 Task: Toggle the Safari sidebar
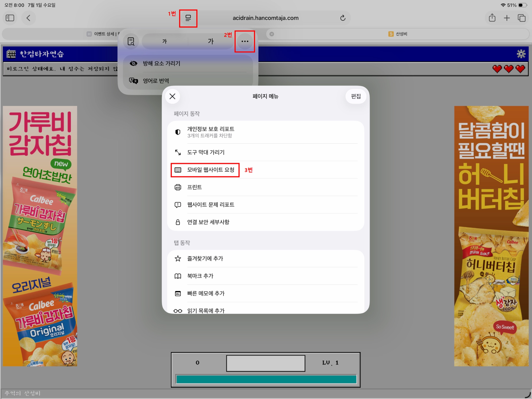pos(10,18)
